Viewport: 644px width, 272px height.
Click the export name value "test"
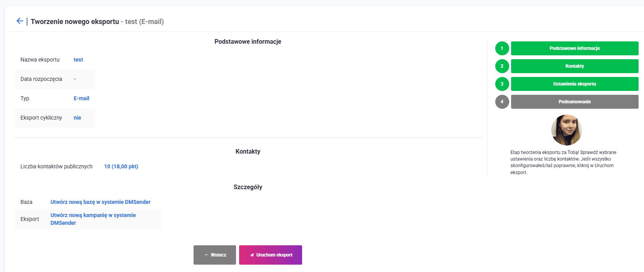coord(78,60)
